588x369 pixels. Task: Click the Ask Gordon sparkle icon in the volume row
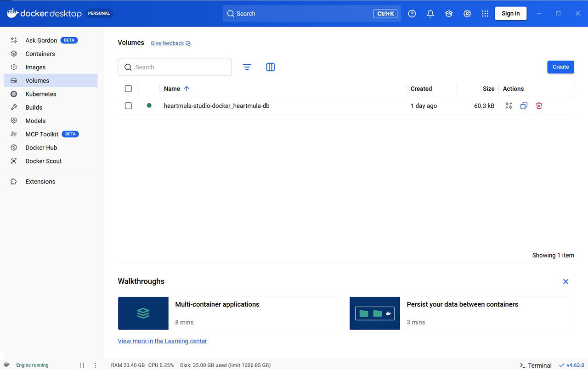(509, 106)
